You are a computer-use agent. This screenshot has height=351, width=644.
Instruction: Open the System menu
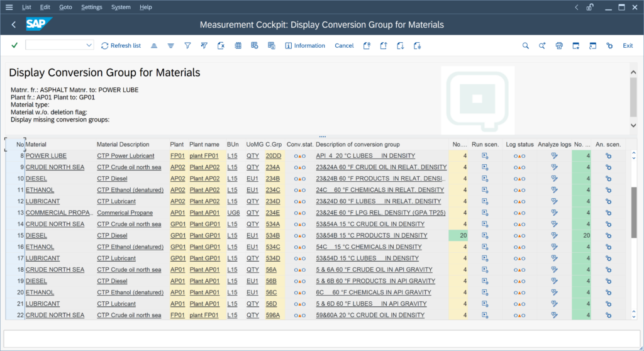tap(121, 7)
